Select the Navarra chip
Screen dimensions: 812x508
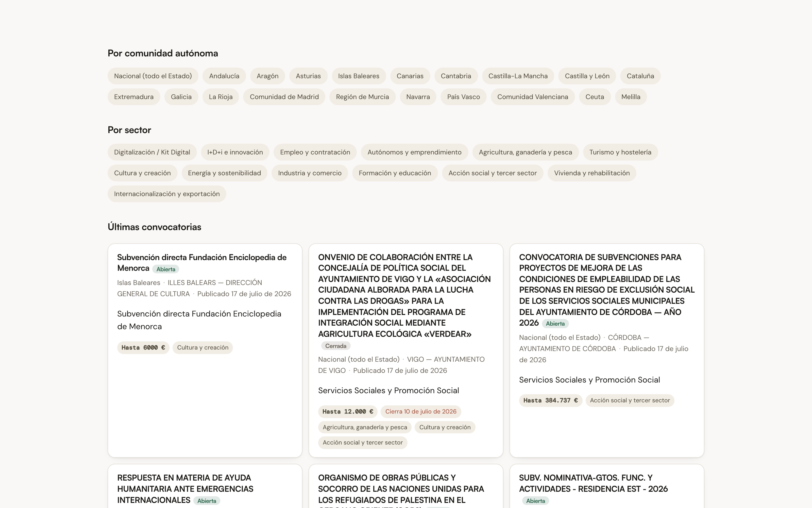pos(418,97)
